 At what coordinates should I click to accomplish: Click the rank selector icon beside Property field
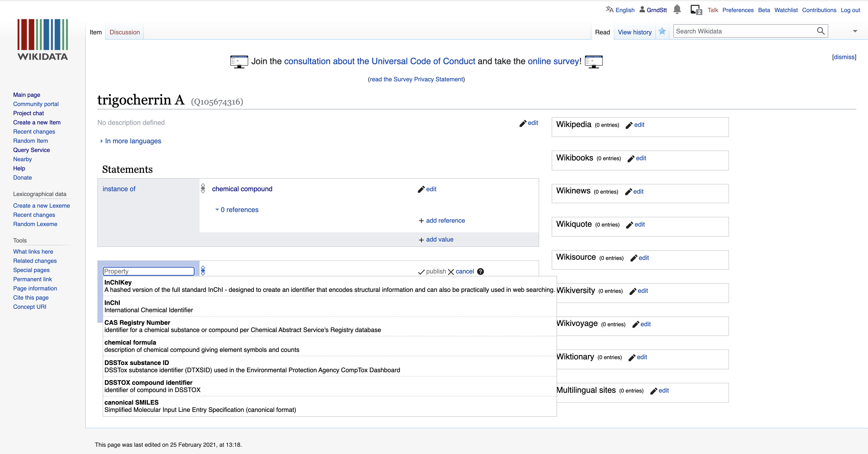(x=203, y=271)
